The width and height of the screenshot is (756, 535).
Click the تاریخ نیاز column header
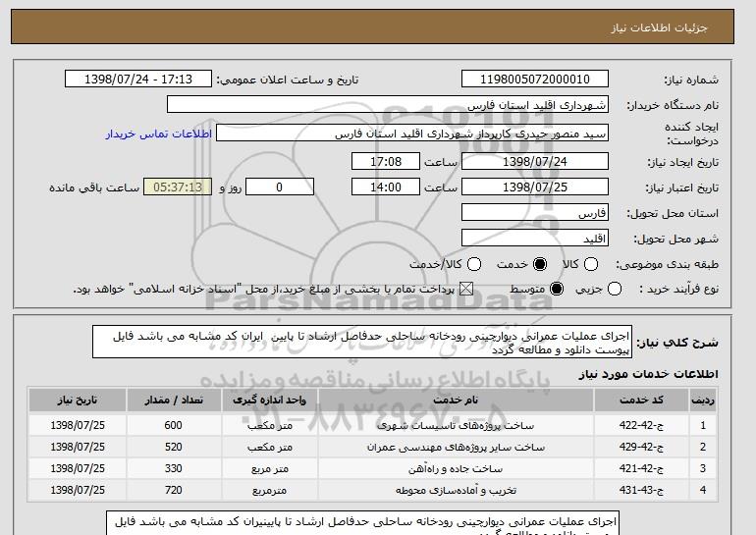click(x=78, y=401)
